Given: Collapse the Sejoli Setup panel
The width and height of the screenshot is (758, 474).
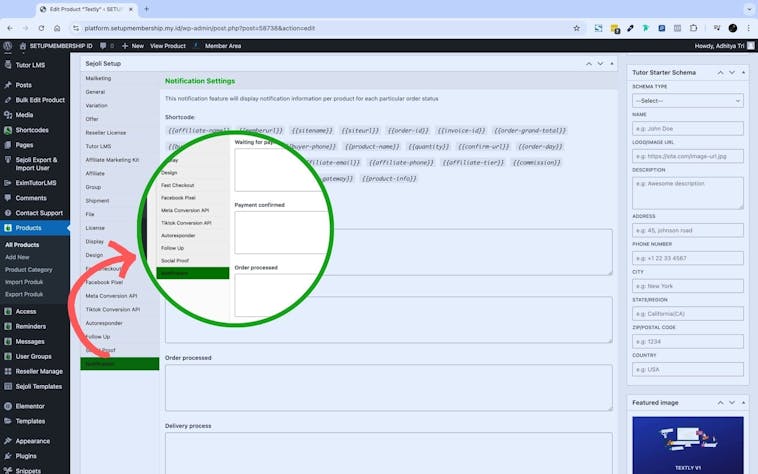Looking at the screenshot, I should tap(612, 62).
